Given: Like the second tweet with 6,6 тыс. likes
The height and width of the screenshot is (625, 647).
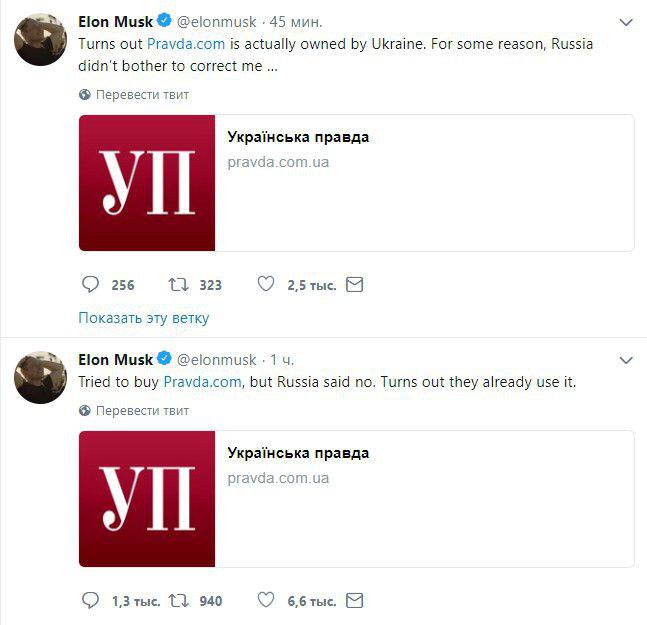Looking at the screenshot, I should [266, 601].
